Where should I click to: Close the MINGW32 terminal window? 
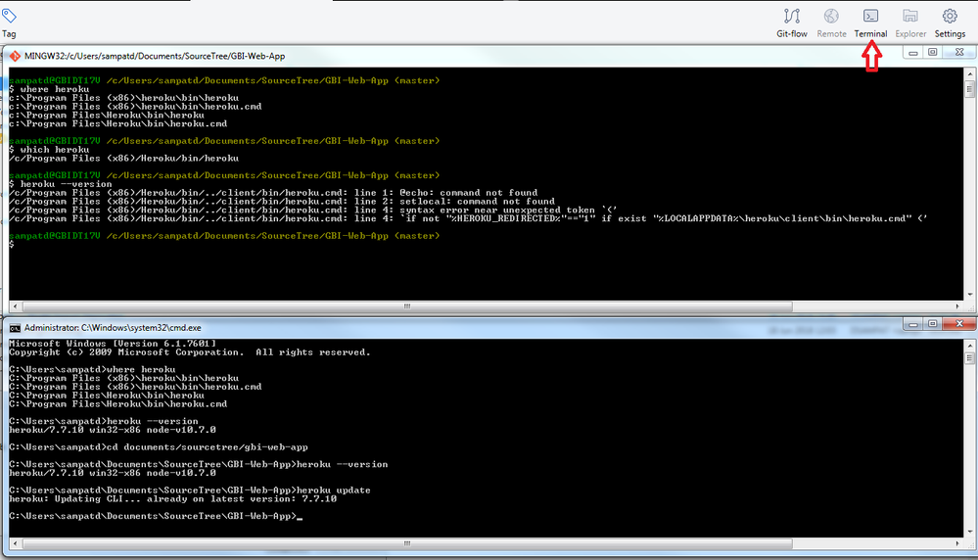[959, 53]
